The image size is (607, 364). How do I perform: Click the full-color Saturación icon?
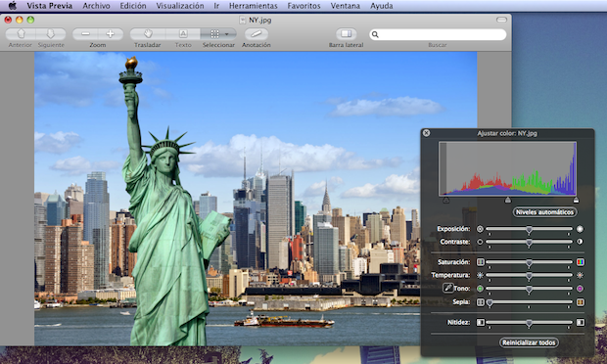(x=580, y=262)
